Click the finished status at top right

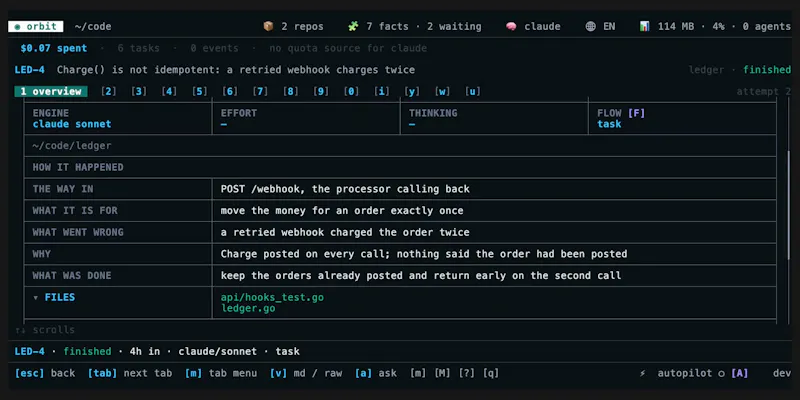(767, 70)
